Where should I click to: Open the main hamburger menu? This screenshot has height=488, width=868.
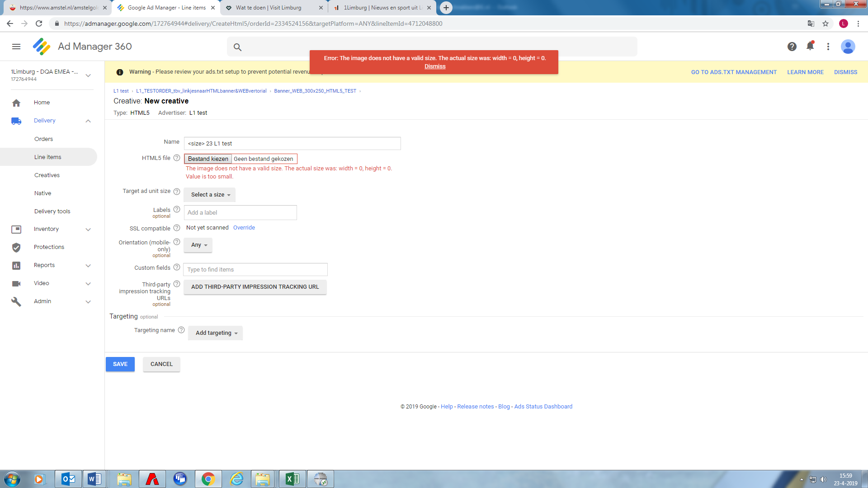click(x=16, y=47)
